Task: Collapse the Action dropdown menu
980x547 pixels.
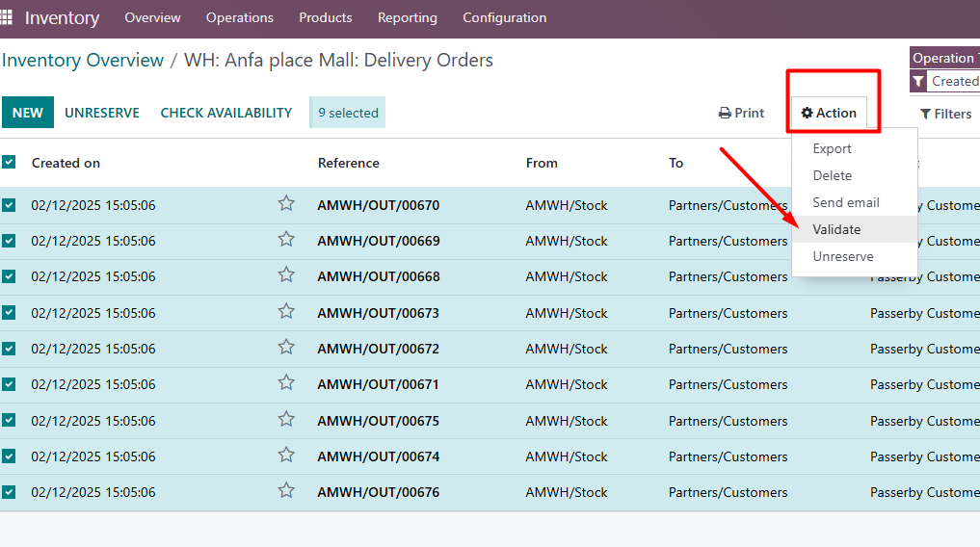Action: 829,113
